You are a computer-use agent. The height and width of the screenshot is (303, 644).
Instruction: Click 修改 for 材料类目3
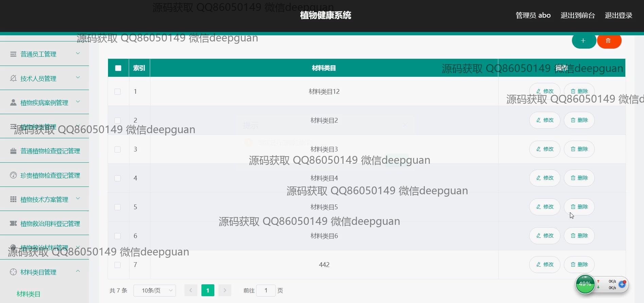(x=545, y=149)
